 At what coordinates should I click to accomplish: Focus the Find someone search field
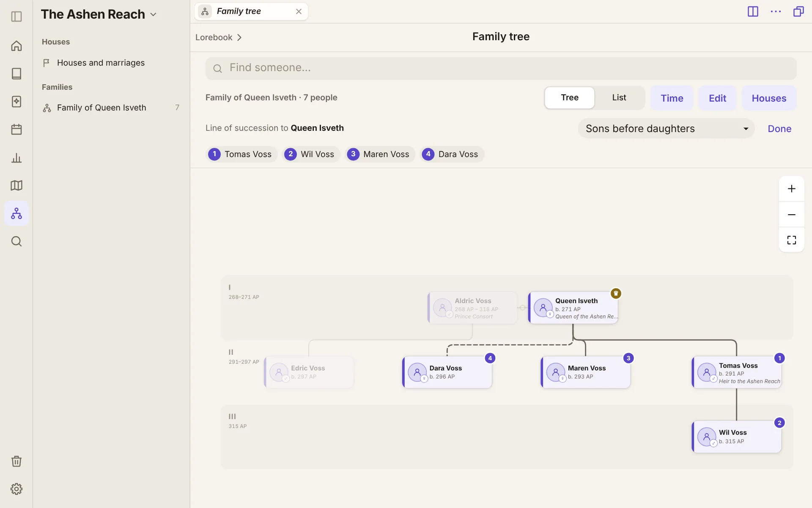click(x=501, y=68)
